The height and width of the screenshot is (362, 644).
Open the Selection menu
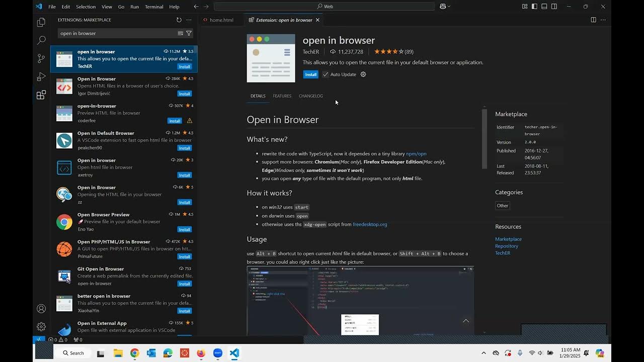(86, 7)
